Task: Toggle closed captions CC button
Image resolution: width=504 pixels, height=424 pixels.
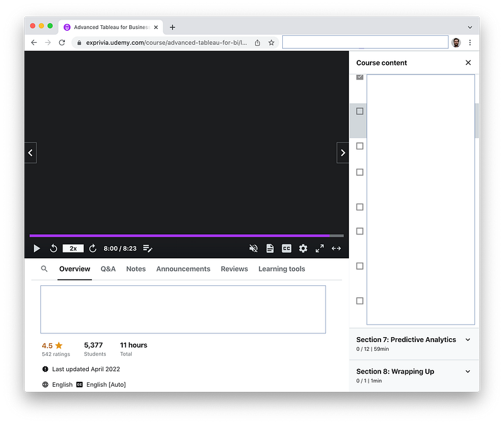Action: coord(287,248)
